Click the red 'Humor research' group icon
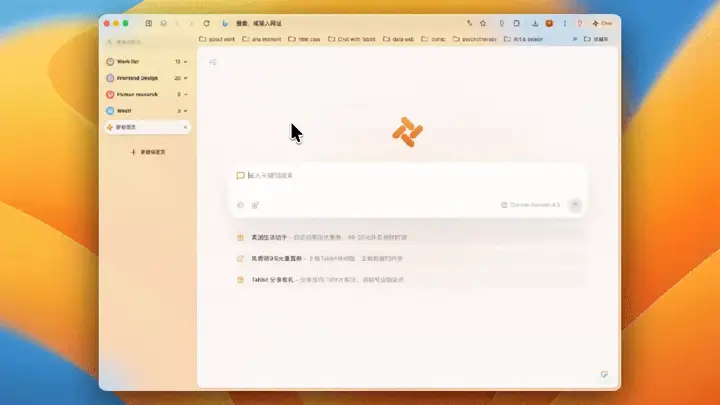Image resolution: width=720 pixels, height=405 pixels. coord(110,95)
